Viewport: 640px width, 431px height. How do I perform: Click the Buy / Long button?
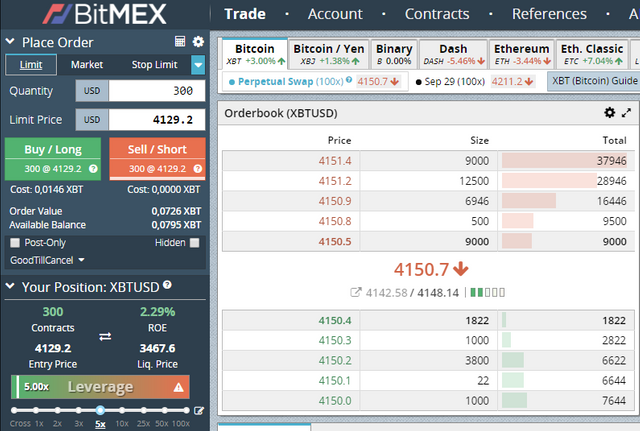(53, 159)
